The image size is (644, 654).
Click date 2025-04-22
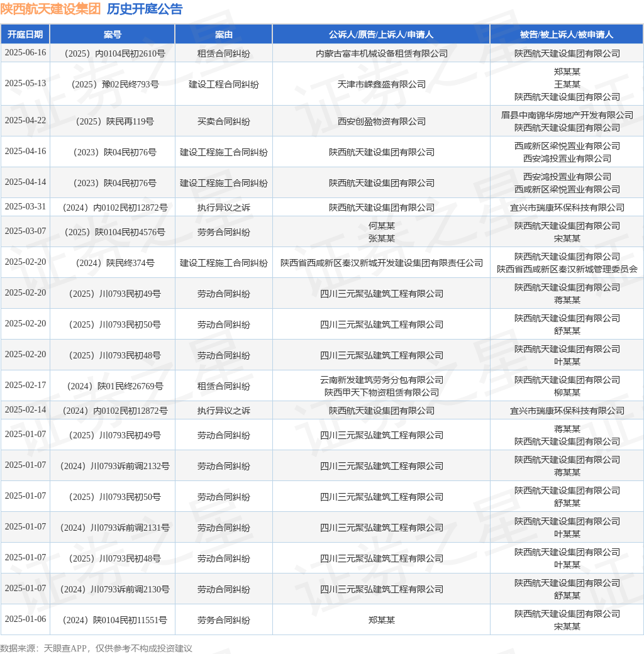(25, 121)
